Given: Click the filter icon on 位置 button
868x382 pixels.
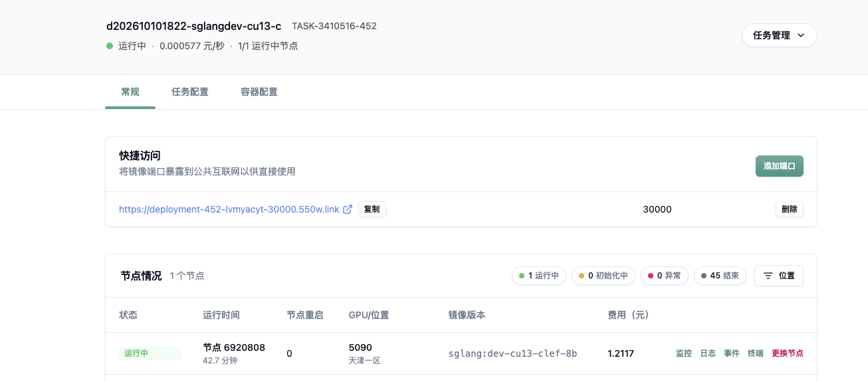Looking at the screenshot, I should pyautogui.click(x=768, y=276).
